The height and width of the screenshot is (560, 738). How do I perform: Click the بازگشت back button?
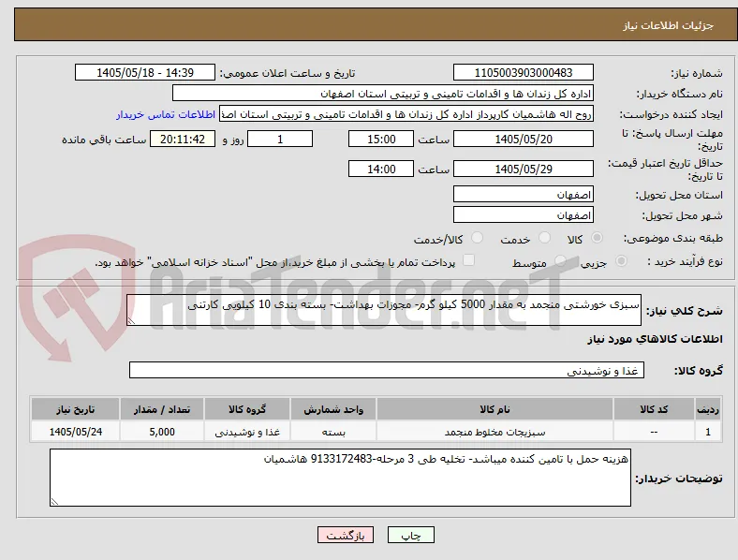click(x=346, y=535)
